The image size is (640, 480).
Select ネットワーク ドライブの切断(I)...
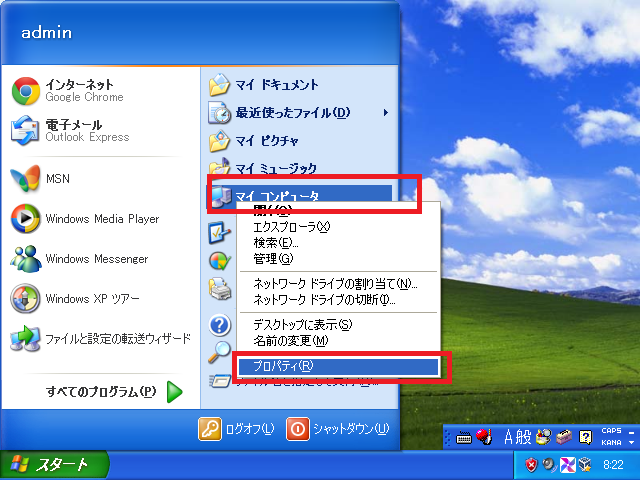tap(338, 300)
